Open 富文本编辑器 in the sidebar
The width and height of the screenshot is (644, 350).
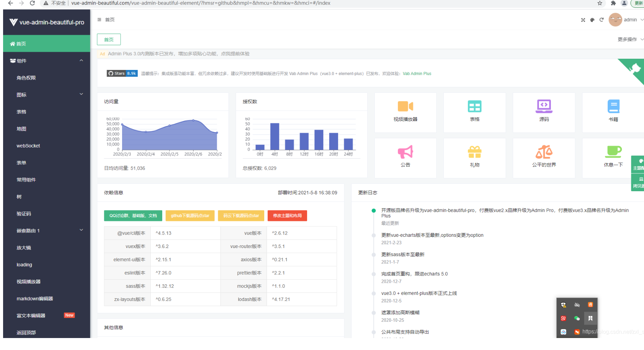(x=47, y=316)
